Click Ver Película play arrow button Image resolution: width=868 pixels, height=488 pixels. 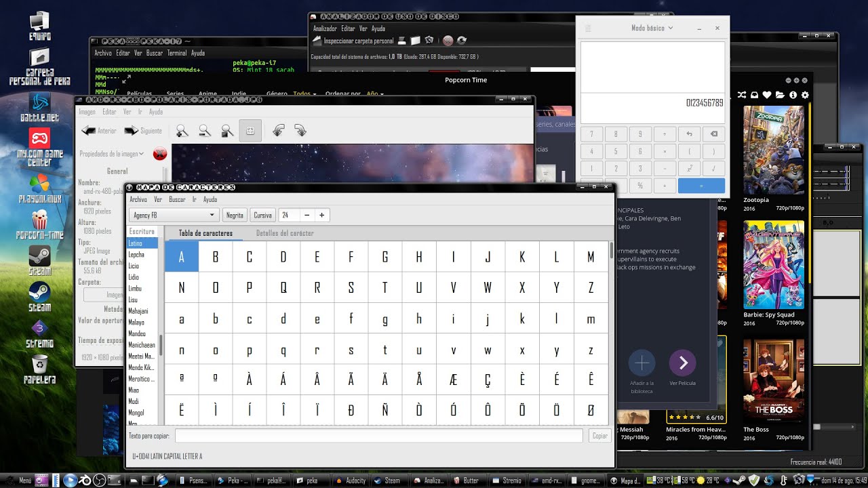tap(683, 363)
